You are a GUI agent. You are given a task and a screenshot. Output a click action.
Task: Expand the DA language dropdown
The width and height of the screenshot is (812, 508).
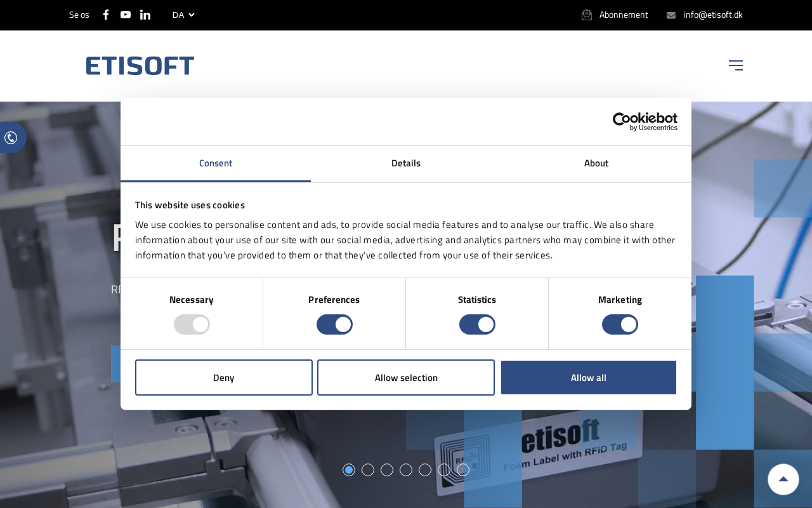coord(183,15)
